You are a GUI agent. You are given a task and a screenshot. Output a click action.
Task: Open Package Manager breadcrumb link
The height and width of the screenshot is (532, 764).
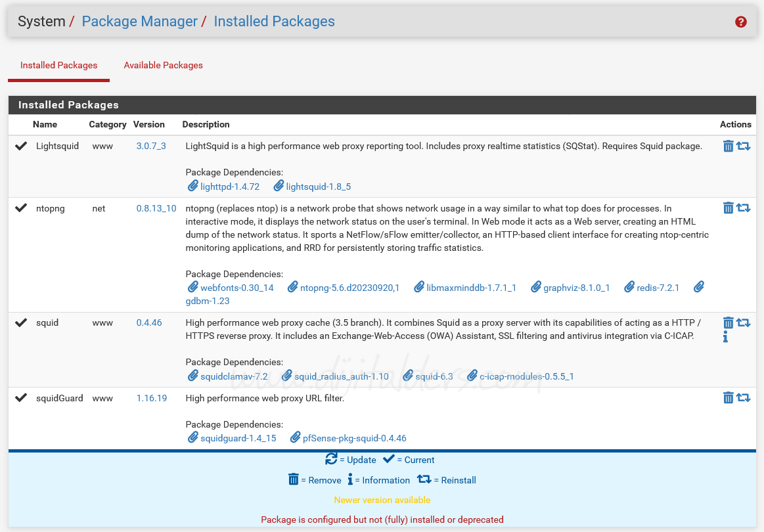[x=139, y=22]
